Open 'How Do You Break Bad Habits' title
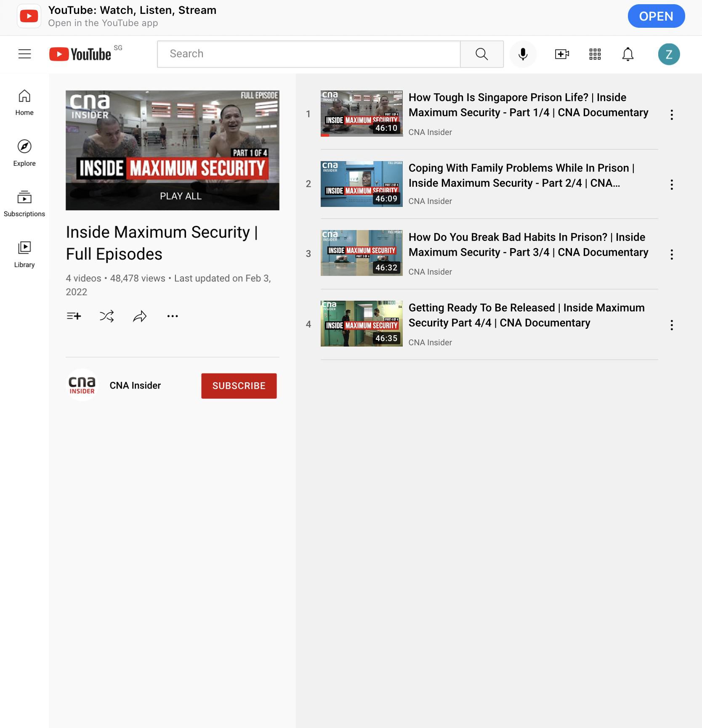 (x=528, y=244)
